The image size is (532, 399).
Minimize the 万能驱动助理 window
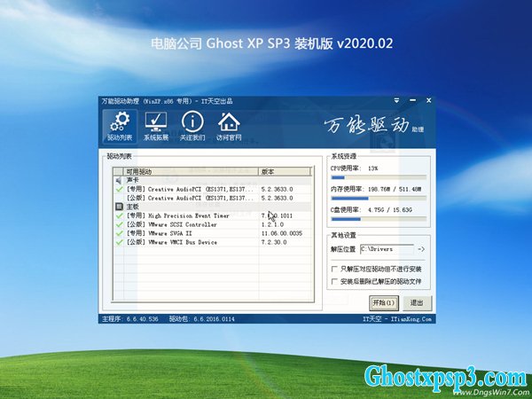[412, 100]
